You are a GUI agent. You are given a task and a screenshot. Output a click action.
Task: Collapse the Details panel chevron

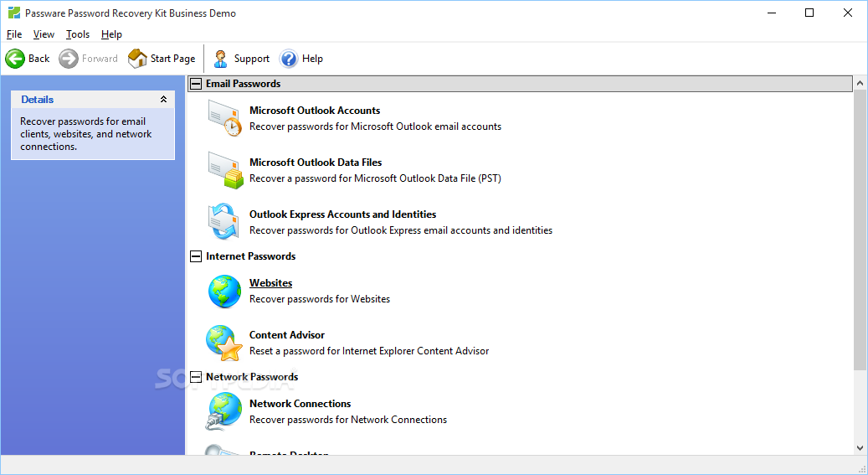(163, 99)
